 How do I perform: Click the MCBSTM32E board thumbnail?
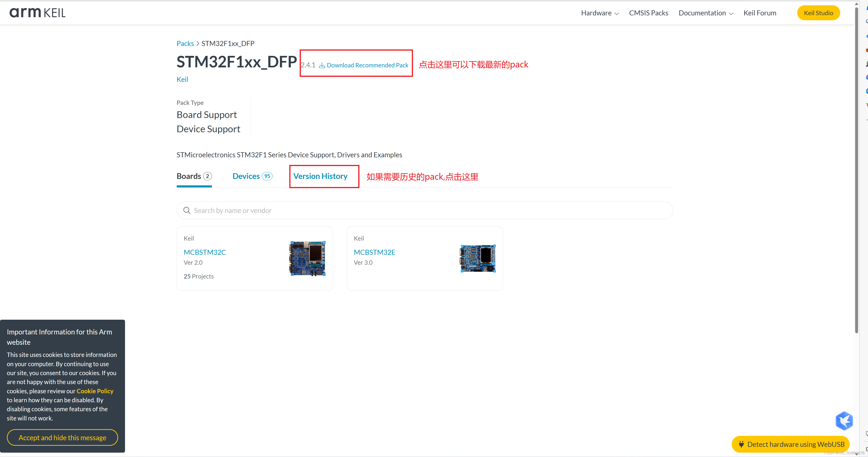(x=478, y=258)
